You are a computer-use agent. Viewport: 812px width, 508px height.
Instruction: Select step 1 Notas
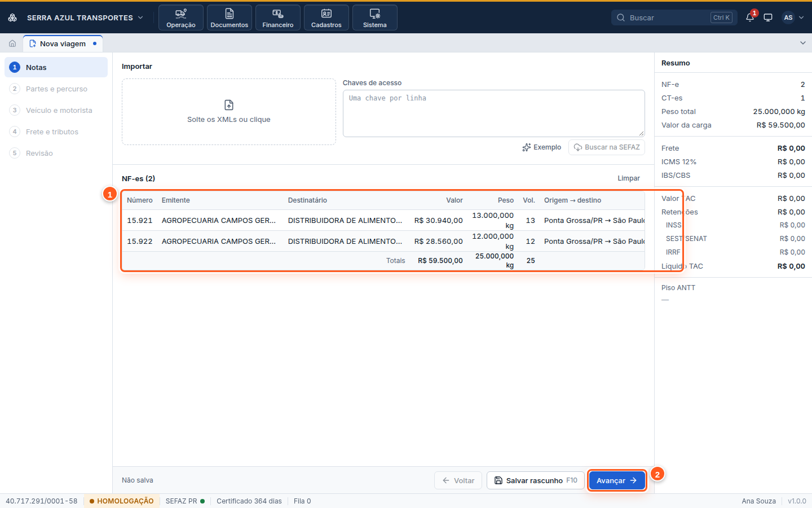tap(56, 67)
